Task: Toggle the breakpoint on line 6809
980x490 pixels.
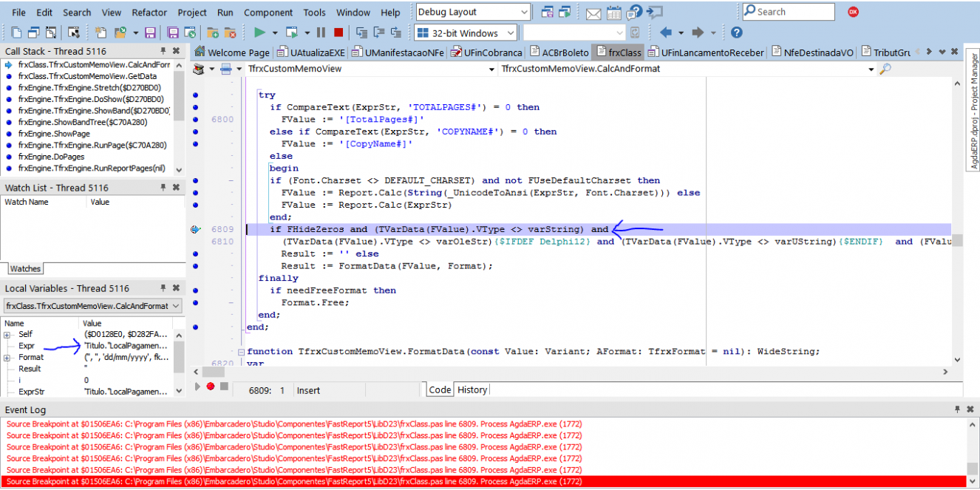Action: [195, 230]
